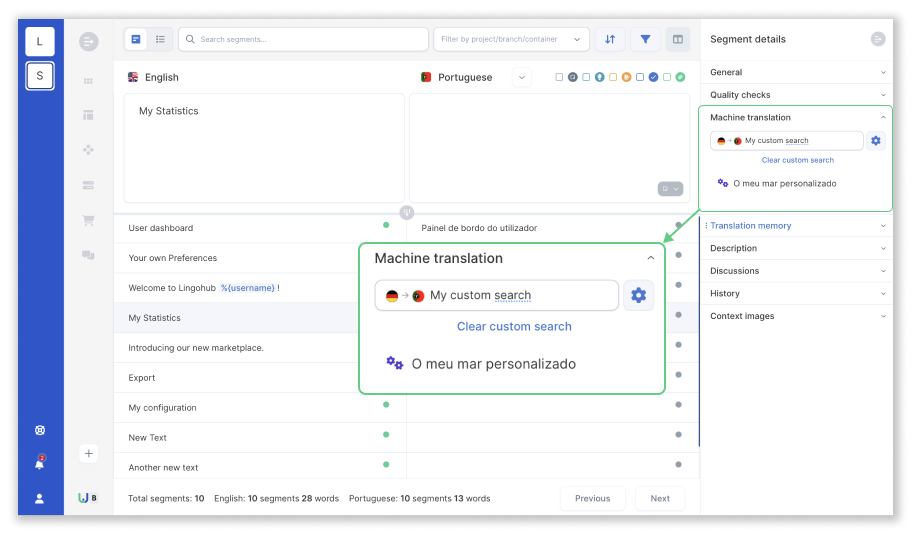The height and width of the screenshot is (534, 911).
Task: Select the User dashboard segment row
Action: (x=260, y=228)
